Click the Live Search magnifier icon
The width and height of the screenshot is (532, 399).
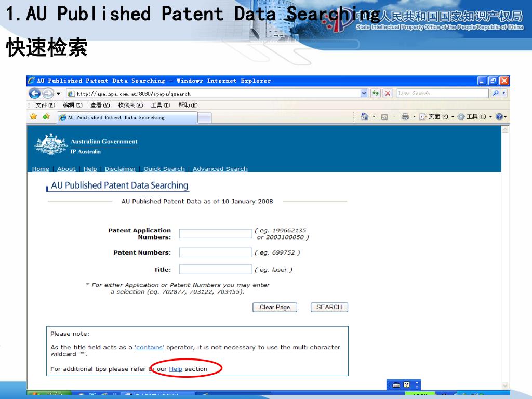point(496,93)
